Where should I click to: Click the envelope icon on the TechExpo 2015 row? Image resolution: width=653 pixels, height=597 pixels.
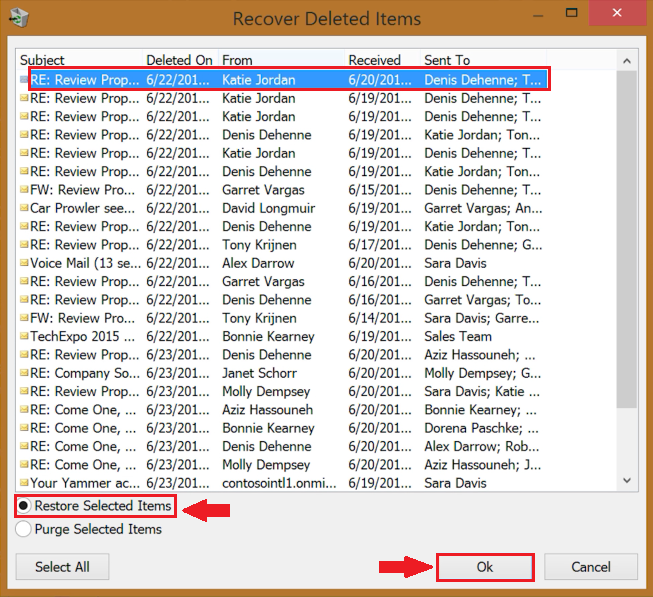pyautogui.click(x=24, y=336)
